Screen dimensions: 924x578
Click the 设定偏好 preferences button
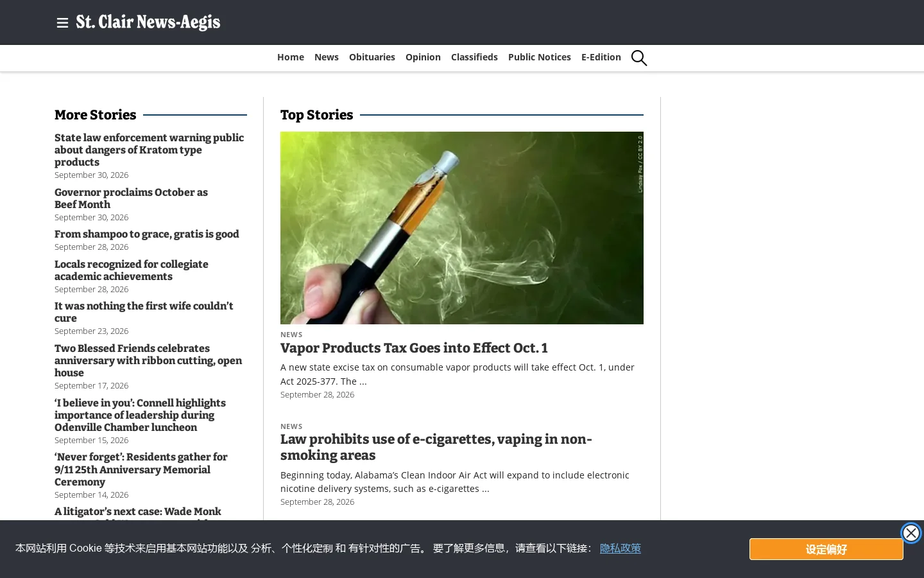(x=826, y=549)
